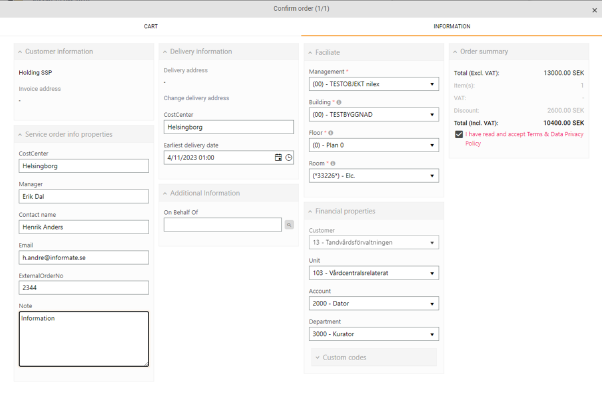Click the 'Invoice address' label

click(40, 89)
